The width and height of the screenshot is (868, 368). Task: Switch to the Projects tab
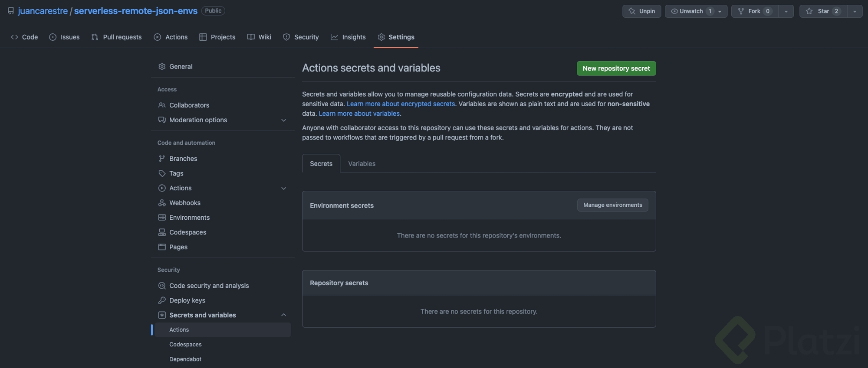[217, 37]
